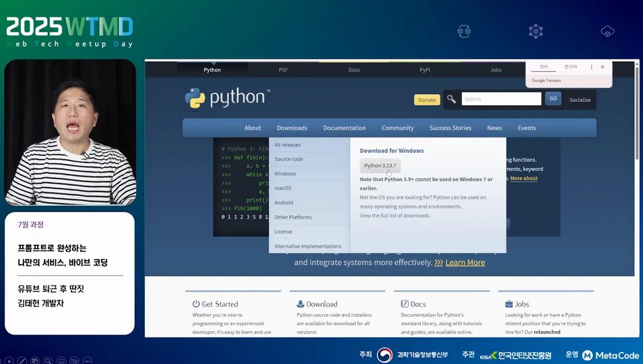The height and width of the screenshot is (364, 643).
Task: Open the Docs tab in top site bar
Action: coord(354,70)
